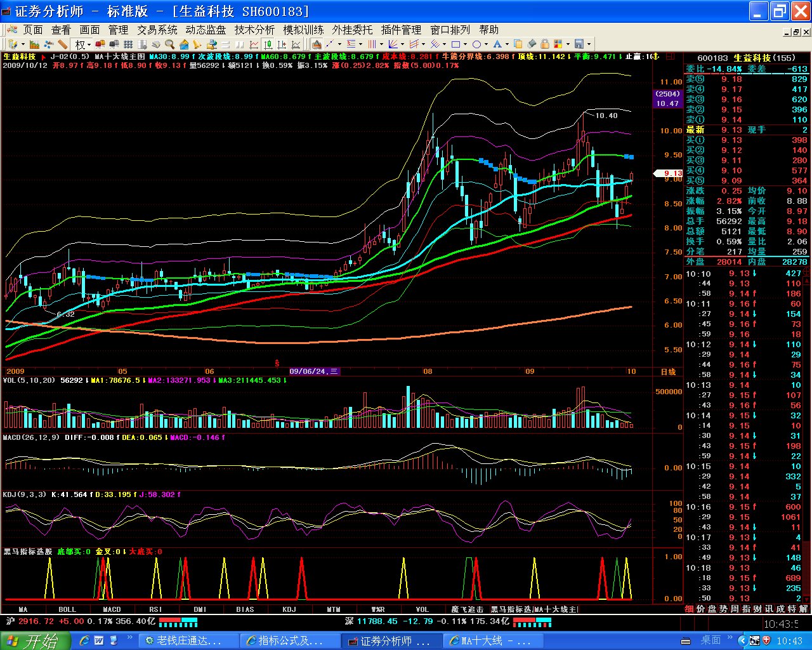Viewport: 812px width, 650px height.
Task: Select the candlestick chart icon in toolbar
Action: click(268, 44)
